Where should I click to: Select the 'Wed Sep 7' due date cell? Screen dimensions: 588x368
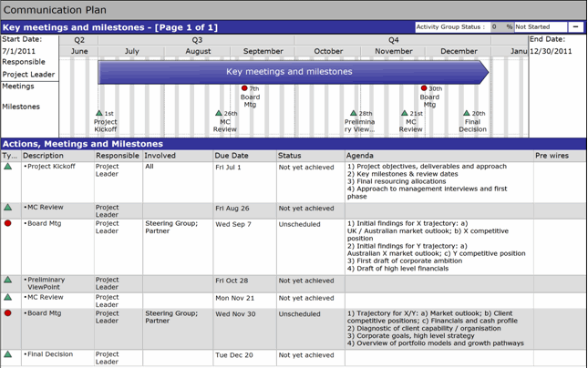245,247
